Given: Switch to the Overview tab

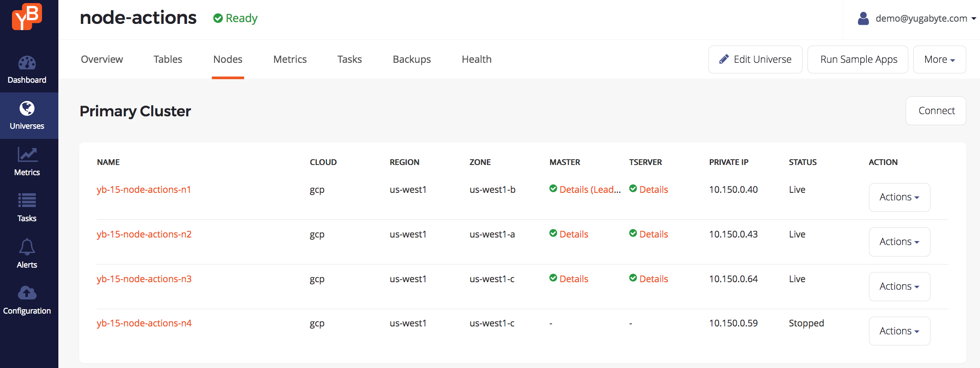Looking at the screenshot, I should [x=102, y=59].
